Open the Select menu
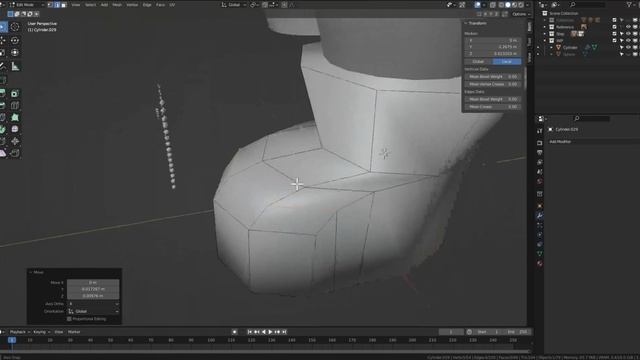Image resolution: width=640 pixels, height=360 pixels. tap(90, 5)
